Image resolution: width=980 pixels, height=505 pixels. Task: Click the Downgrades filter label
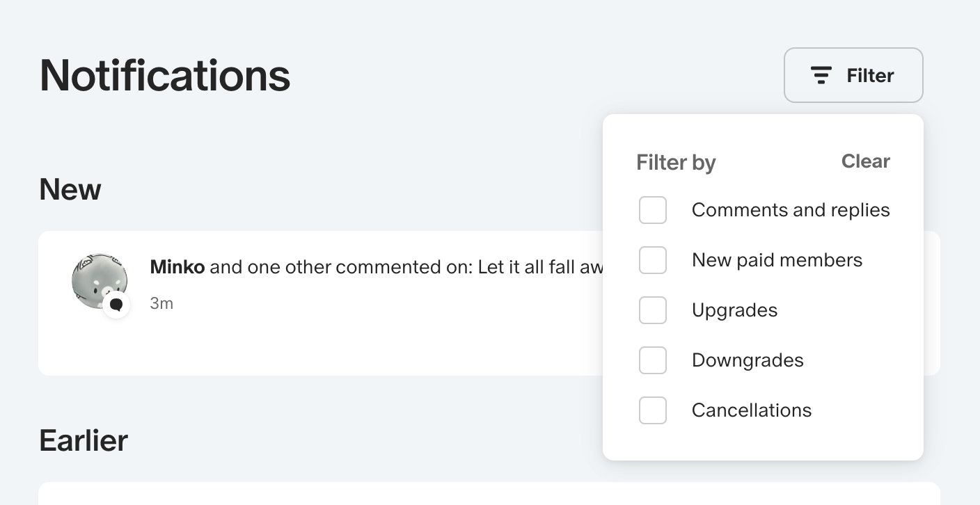pyautogui.click(x=748, y=360)
